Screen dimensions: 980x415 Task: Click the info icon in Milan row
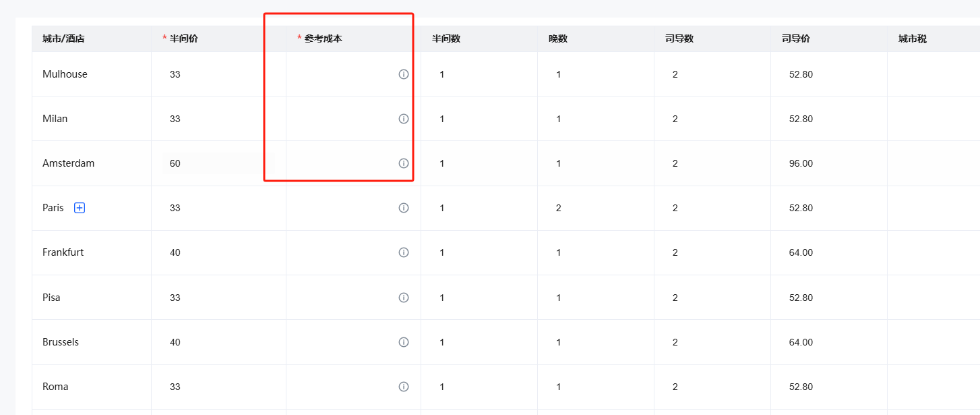(x=404, y=119)
